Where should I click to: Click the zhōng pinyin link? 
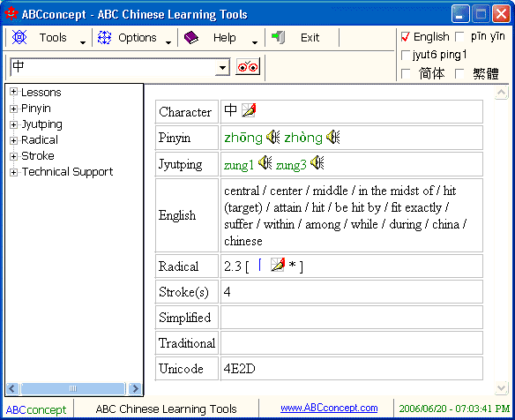pyautogui.click(x=243, y=138)
